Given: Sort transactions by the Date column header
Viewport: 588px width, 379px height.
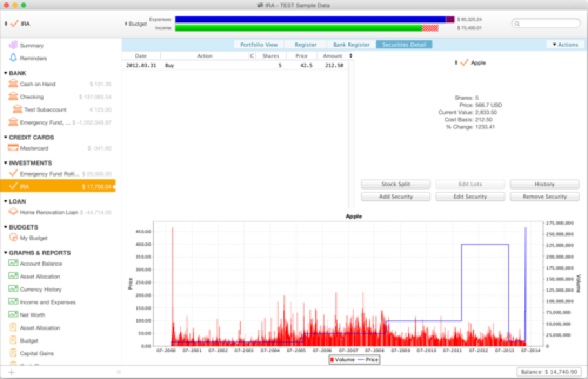Looking at the screenshot, I should tap(141, 56).
